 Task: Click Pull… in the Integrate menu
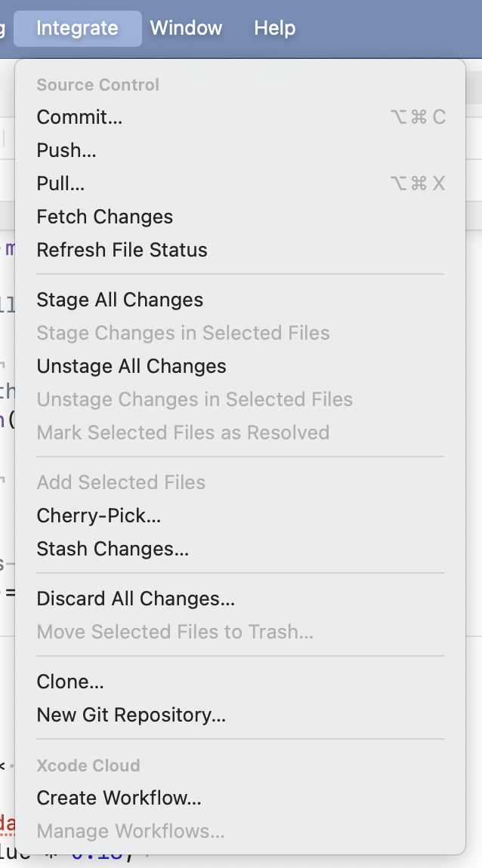(60, 183)
